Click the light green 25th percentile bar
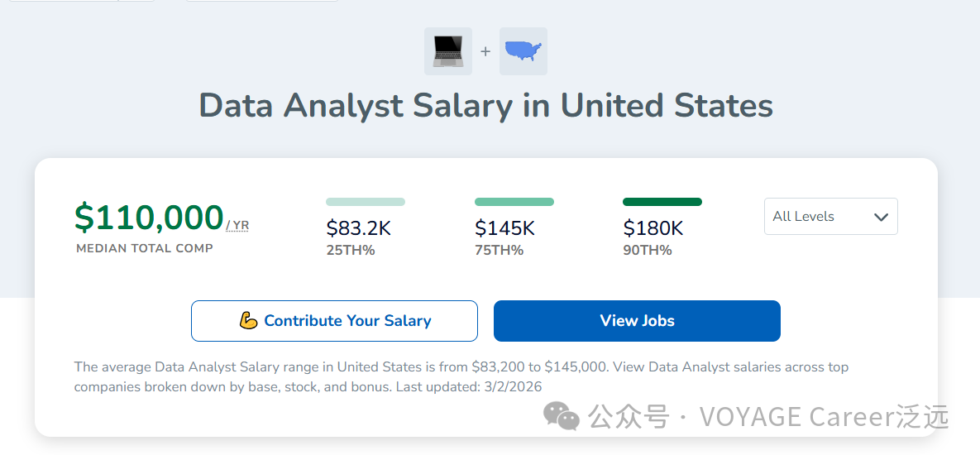The height and width of the screenshot is (455, 980). pyautogui.click(x=366, y=202)
